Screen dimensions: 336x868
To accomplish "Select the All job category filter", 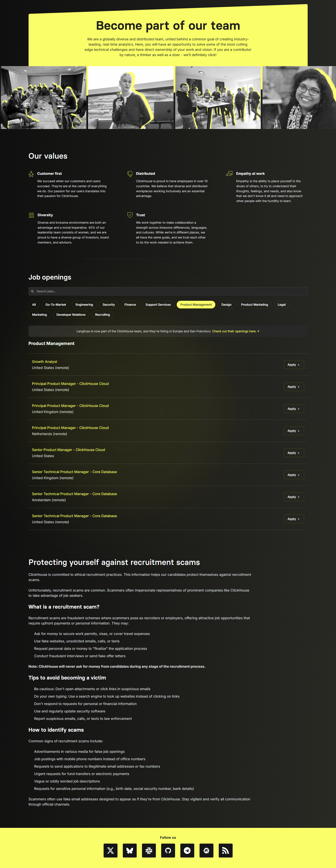I will pos(34,305).
